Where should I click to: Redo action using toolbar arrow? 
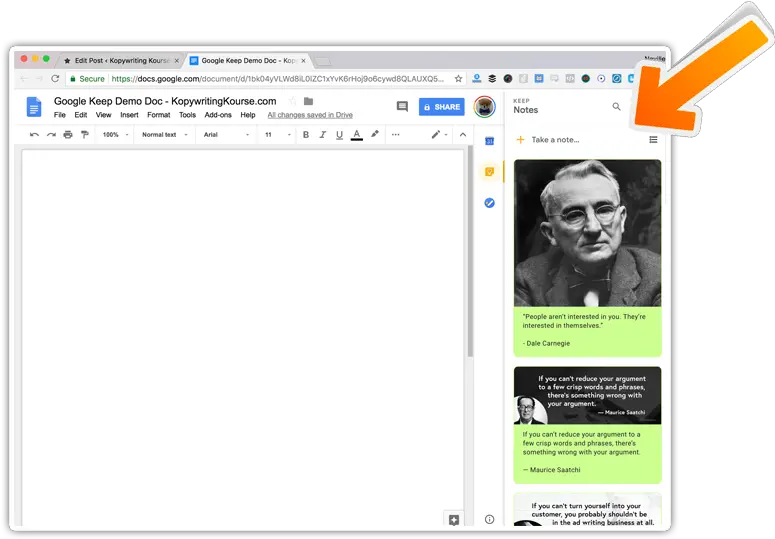(x=51, y=134)
